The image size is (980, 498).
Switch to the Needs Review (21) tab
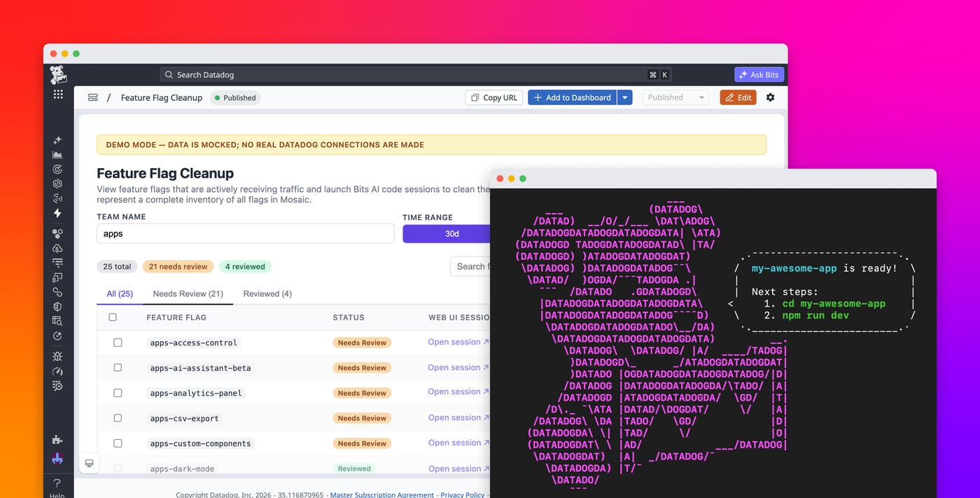(x=188, y=293)
